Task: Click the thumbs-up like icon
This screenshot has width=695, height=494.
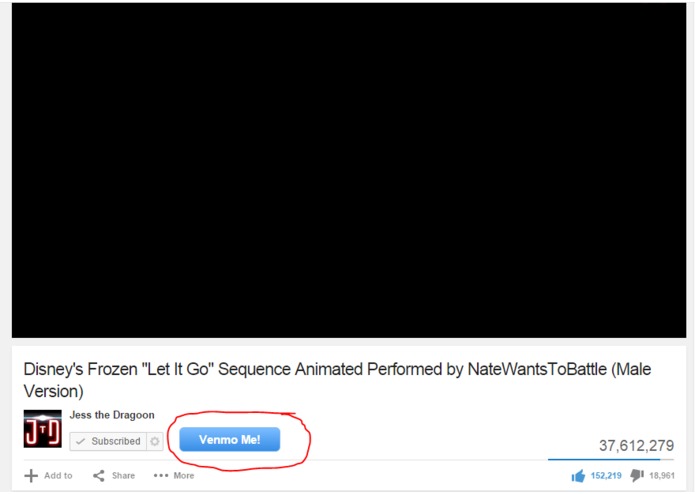Action: pos(578,476)
